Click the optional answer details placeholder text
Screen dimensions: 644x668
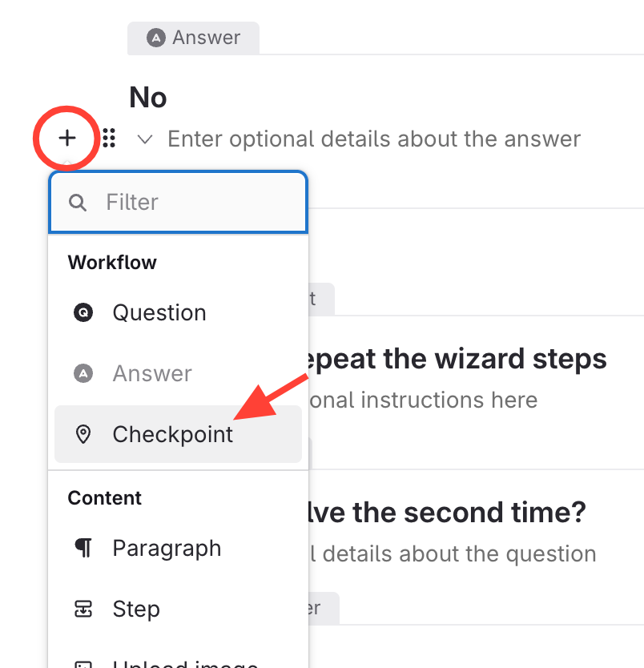[x=373, y=139]
